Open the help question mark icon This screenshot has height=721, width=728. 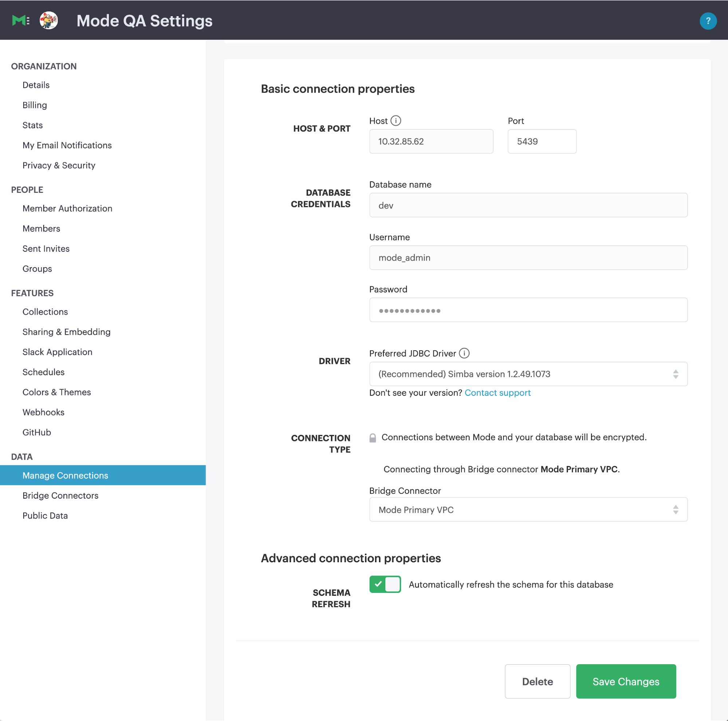pyautogui.click(x=708, y=21)
